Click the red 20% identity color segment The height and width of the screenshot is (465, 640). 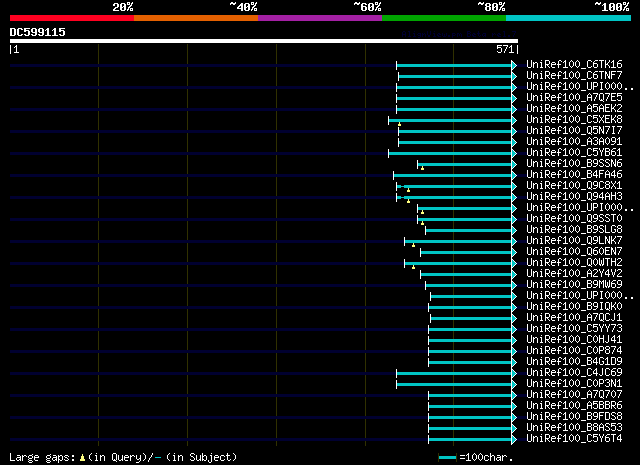click(72, 18)
